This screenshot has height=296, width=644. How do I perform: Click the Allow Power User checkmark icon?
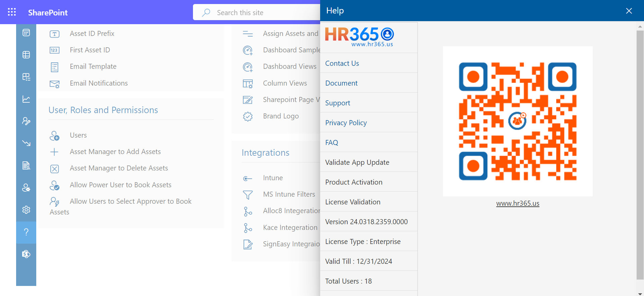click(x=54, y=185)
